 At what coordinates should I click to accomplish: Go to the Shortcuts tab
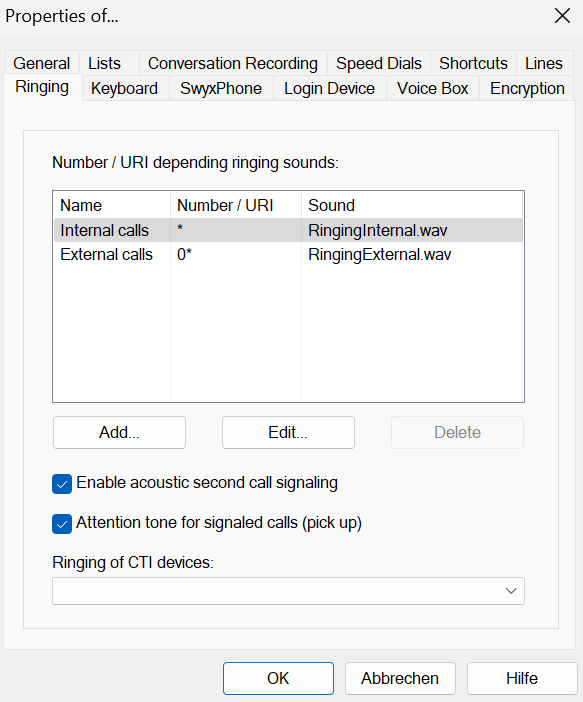pyautogui.click(x=473, y=63)
